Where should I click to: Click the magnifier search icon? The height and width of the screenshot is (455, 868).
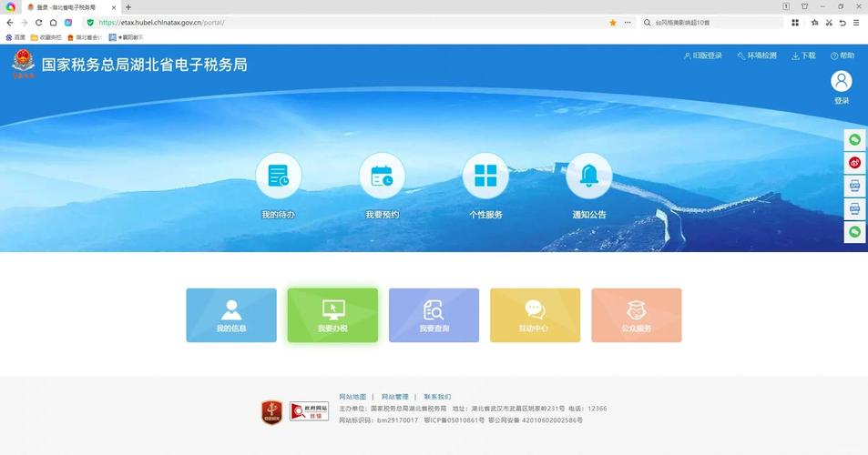pos(647,23)
